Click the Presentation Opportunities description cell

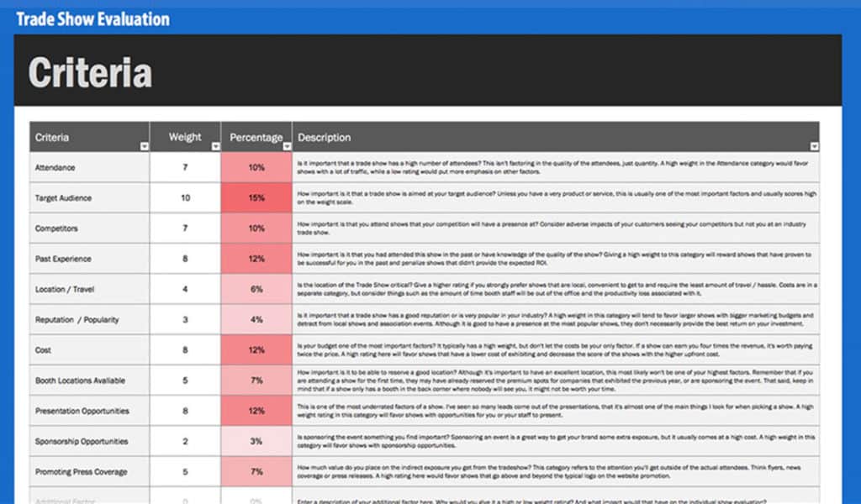click(x=555, y=411)
